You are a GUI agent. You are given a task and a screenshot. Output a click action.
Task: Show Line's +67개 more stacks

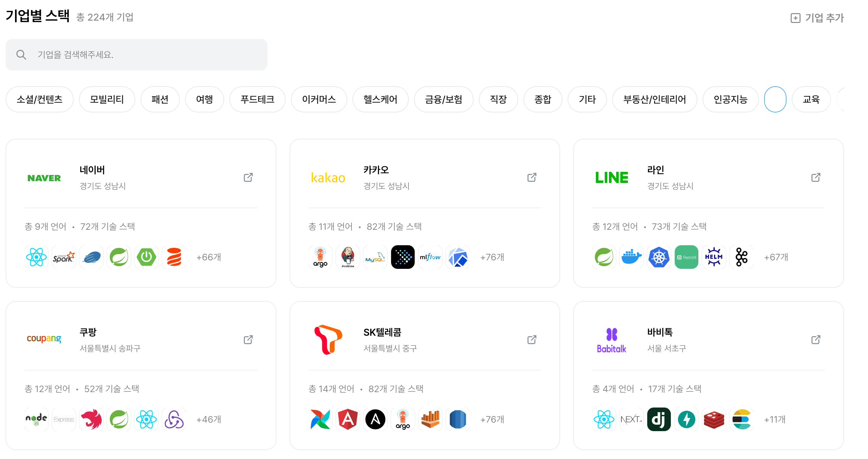point(776,257)
